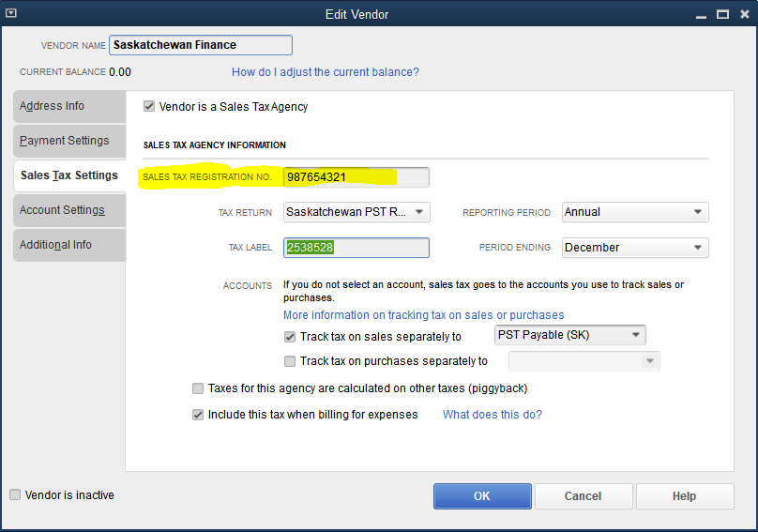Switch to the Address Info tab

coord(69,106)
